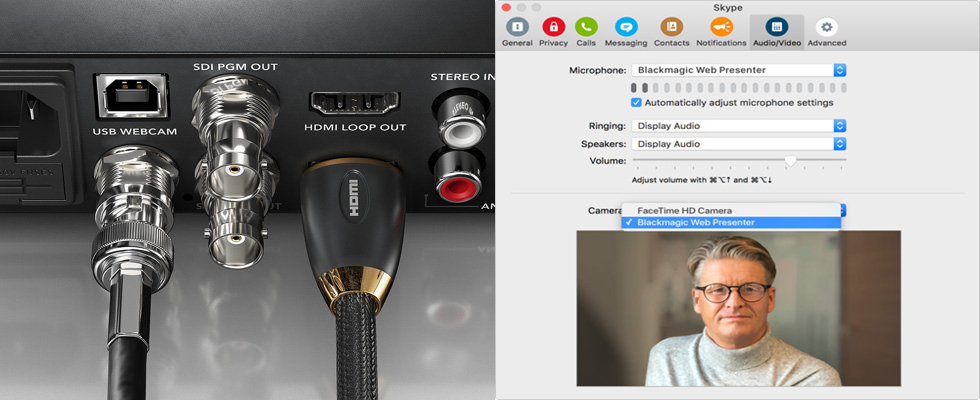Image resolution: width=980 pixels, height=400 pixels.
Task: Uncheck Automatically adjust microphone settings
Action: pos(637,103)
